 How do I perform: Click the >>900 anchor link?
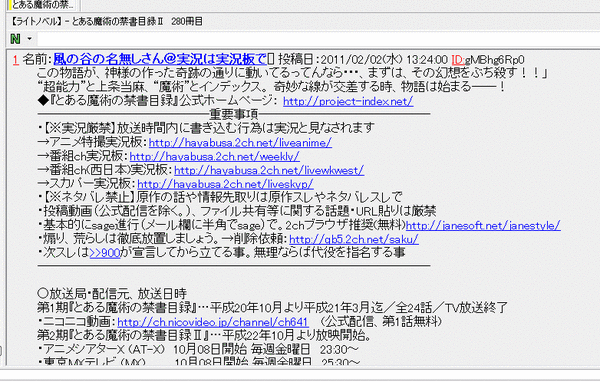pos(105,253)
